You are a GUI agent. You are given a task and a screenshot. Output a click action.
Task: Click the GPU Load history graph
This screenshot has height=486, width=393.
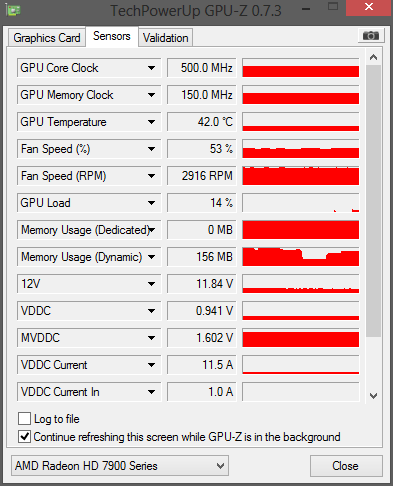pos(301,203)
